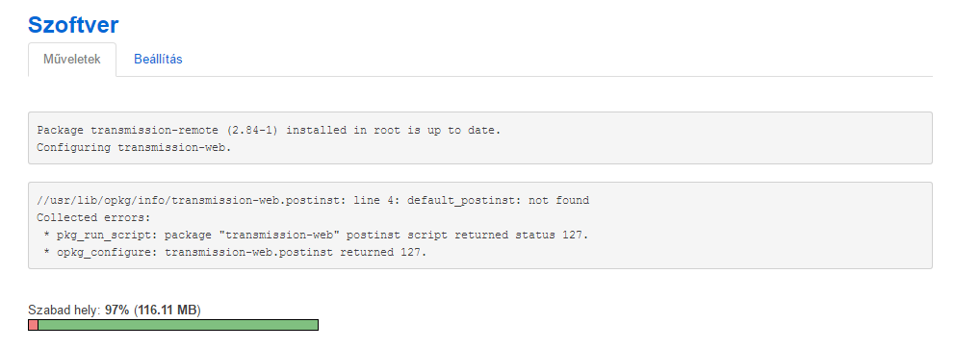Select the Műveletek tab
Image resolution: width=980 pixels, height=348 pixels.
[72, 60]
